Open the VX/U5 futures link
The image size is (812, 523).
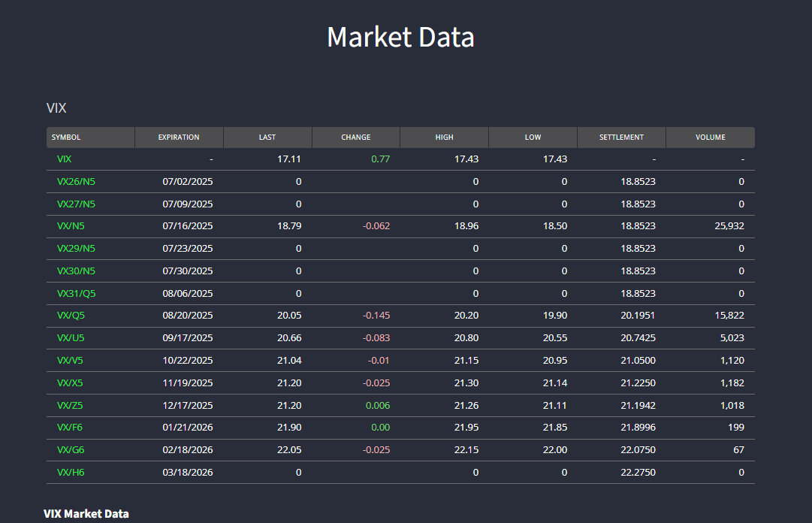[71, 338]
